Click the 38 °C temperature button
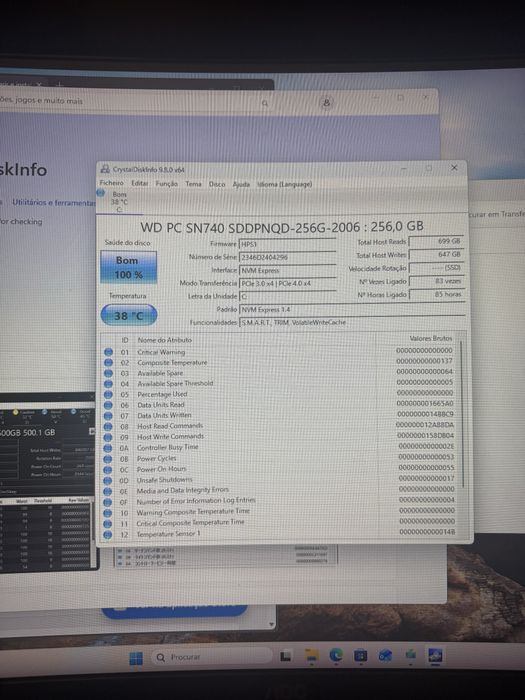The image size is (525, 700). point(129,316)
